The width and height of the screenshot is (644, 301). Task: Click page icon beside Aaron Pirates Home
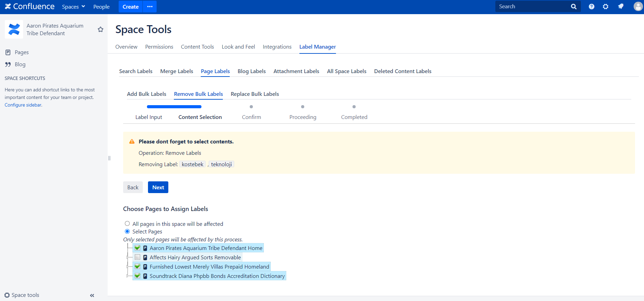[145, 248]
